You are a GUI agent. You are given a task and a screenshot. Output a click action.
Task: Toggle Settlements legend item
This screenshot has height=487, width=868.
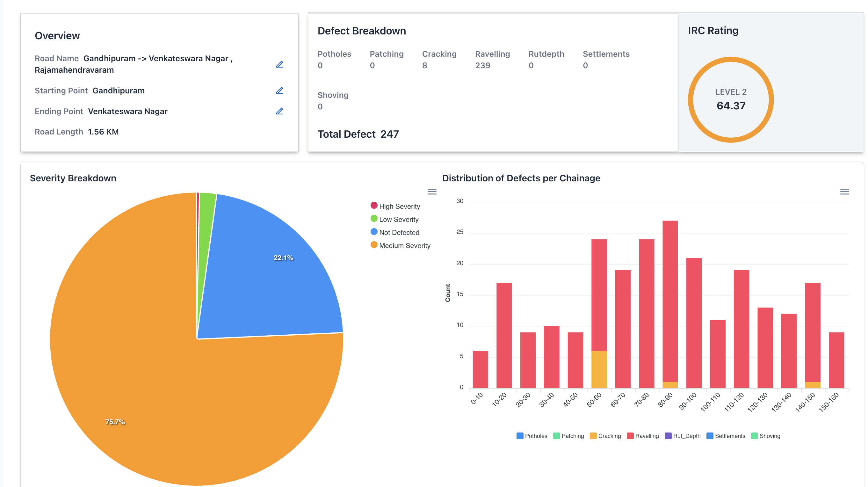click(x=729, y=436)
